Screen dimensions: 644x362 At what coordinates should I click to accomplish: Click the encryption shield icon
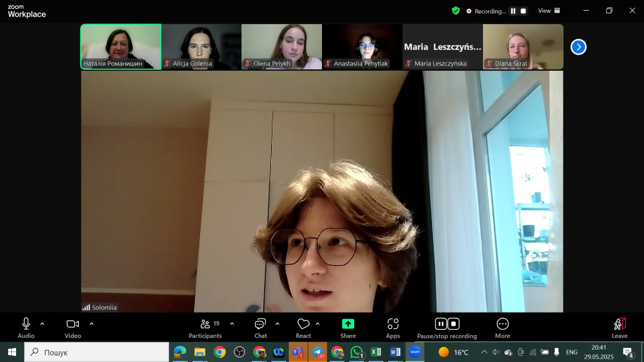[456, 11]
